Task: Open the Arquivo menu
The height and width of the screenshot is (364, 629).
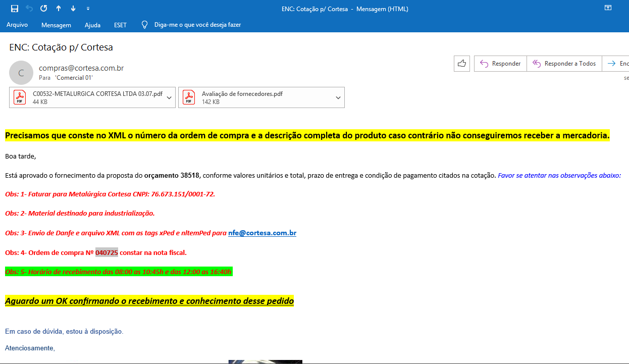Action: coord(17,25)
